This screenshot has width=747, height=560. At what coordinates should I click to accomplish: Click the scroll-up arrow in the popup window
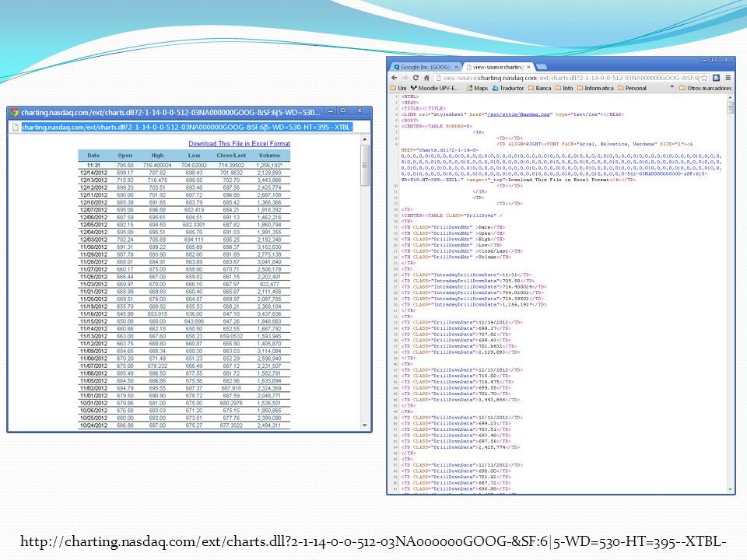coord(365,139)
